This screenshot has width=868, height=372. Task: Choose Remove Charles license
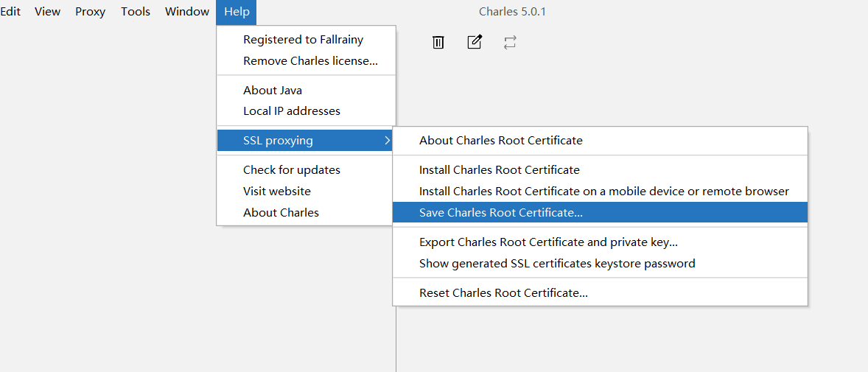(306, 61)
